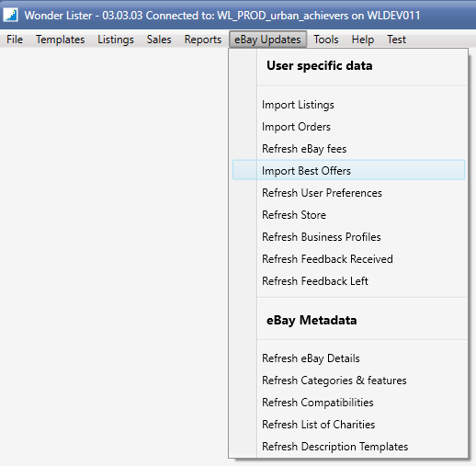476x466 pixels.
Task: Open the Tools menu
Action: click(x=326, y=40)
